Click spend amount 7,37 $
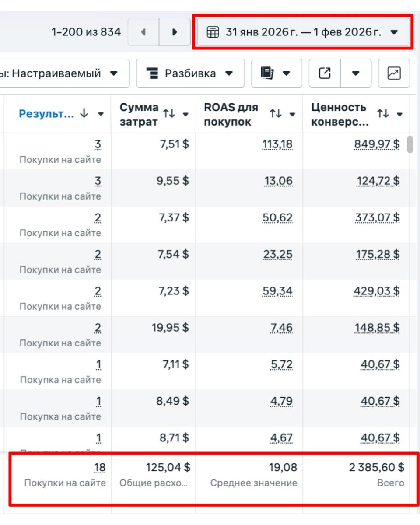420x525 pixels. click(174, 218)
